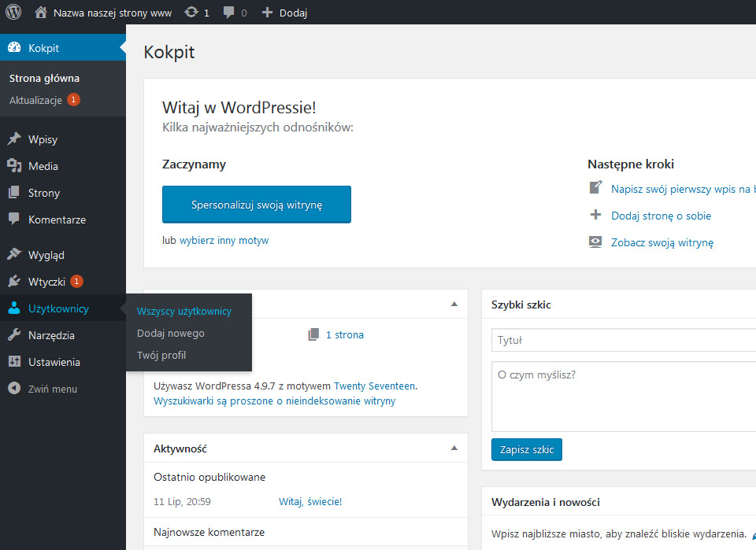Click the Narzędzia wrench icon
This screenshot has height=550, width=756.
14,334
